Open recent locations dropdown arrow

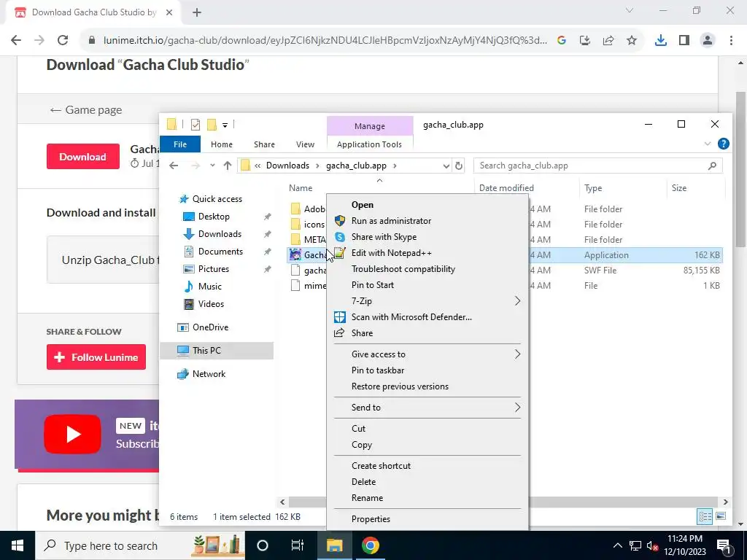[x=212, y=166]
